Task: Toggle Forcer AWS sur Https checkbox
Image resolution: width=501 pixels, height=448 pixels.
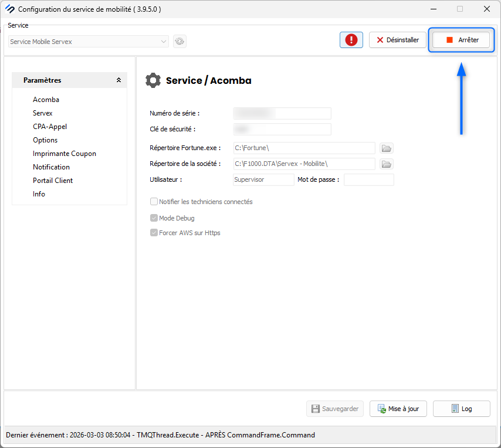Action: point(154,233)
